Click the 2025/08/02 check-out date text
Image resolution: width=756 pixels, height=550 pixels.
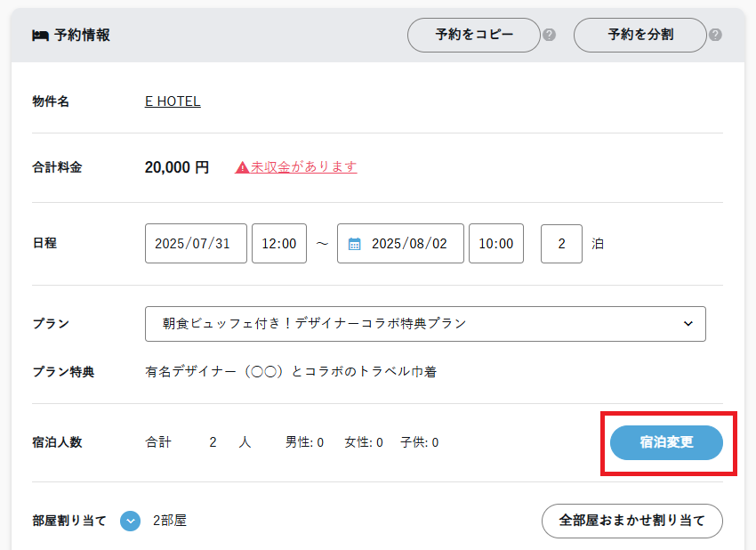click(410, 244)
